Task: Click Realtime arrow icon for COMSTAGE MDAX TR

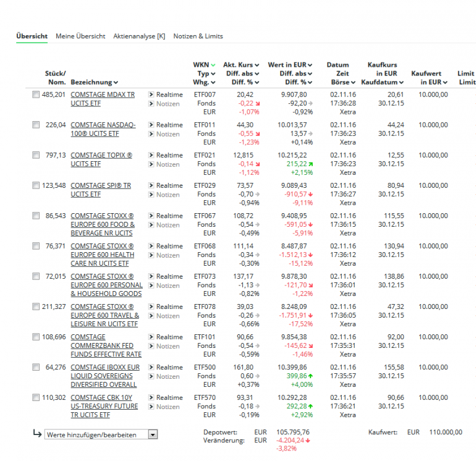Action: click(x=151, y=95)
